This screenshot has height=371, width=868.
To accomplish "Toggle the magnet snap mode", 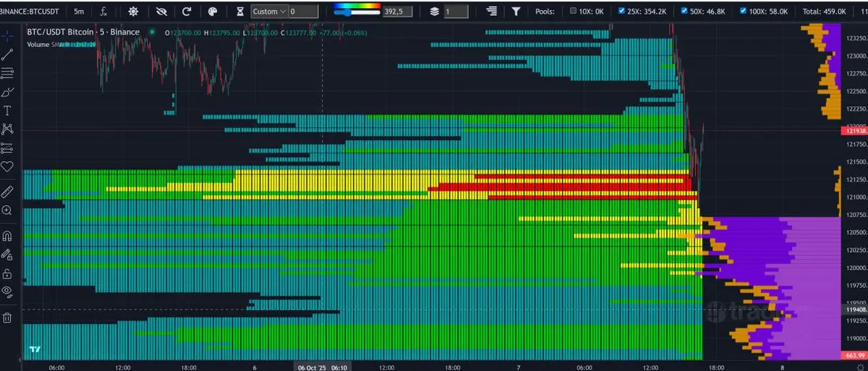I will (x=7, y=236).
